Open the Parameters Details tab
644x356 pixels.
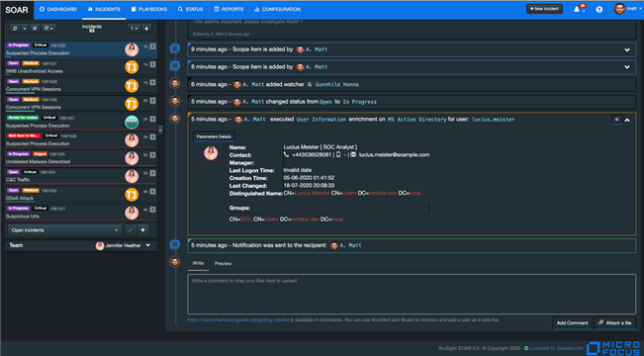pyautogui.click(x=214, y=136)
